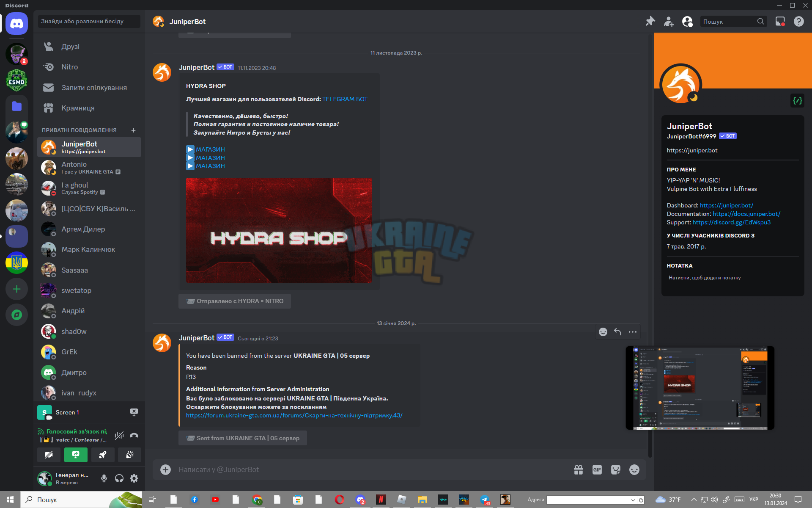This screenshot has width=812, height=508.
Task: Open the Друзі tab
Action: 89,47
